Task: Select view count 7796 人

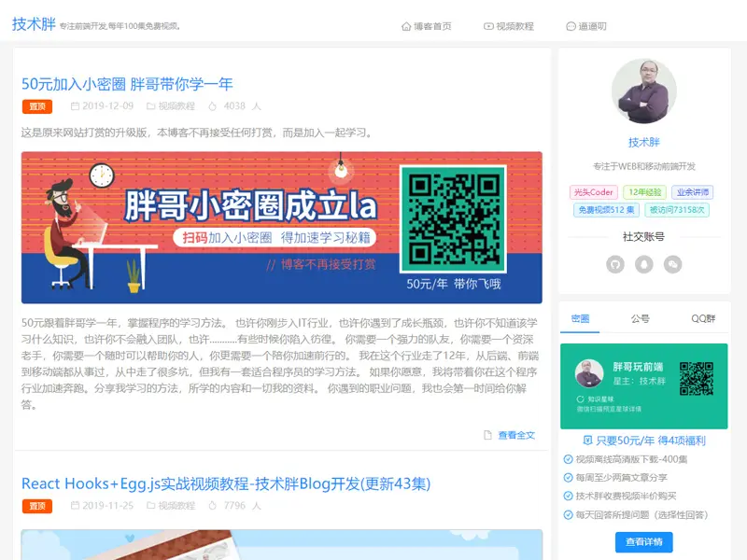Action: [243, 506]
